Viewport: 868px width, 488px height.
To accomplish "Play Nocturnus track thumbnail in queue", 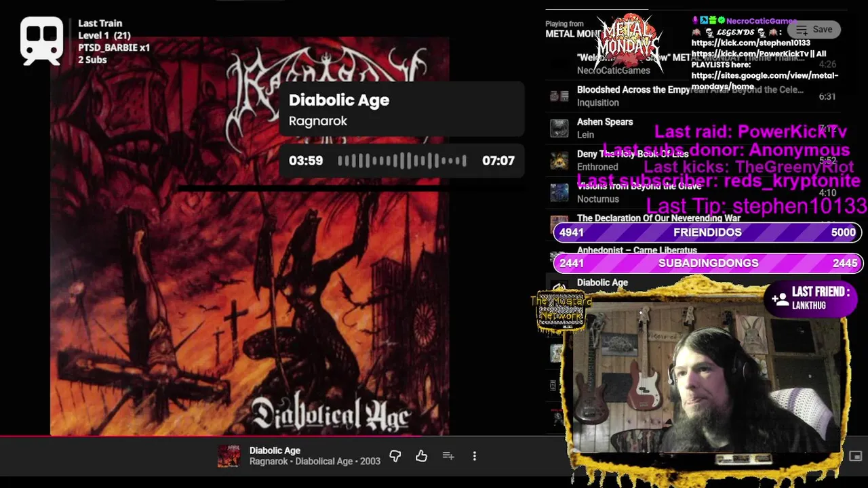I will 559,192.
